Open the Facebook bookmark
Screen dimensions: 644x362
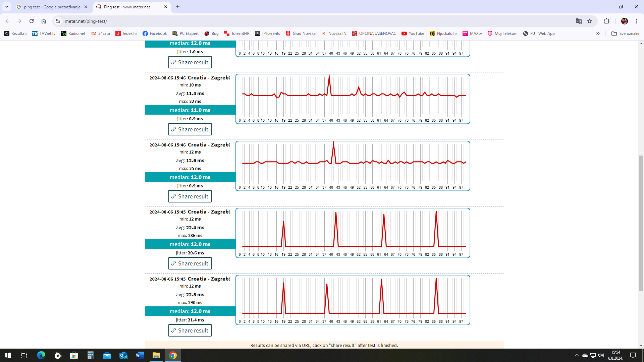[x=155, y=34]
